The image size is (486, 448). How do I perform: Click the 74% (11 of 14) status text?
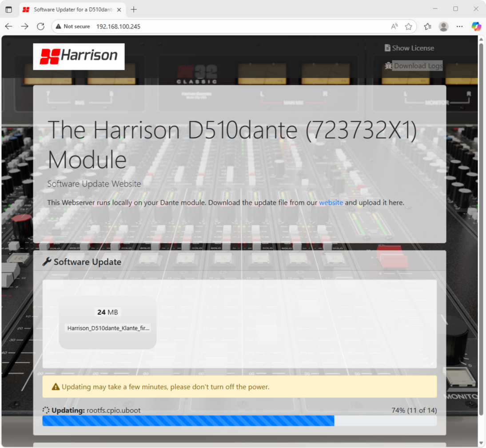[414, 410]
